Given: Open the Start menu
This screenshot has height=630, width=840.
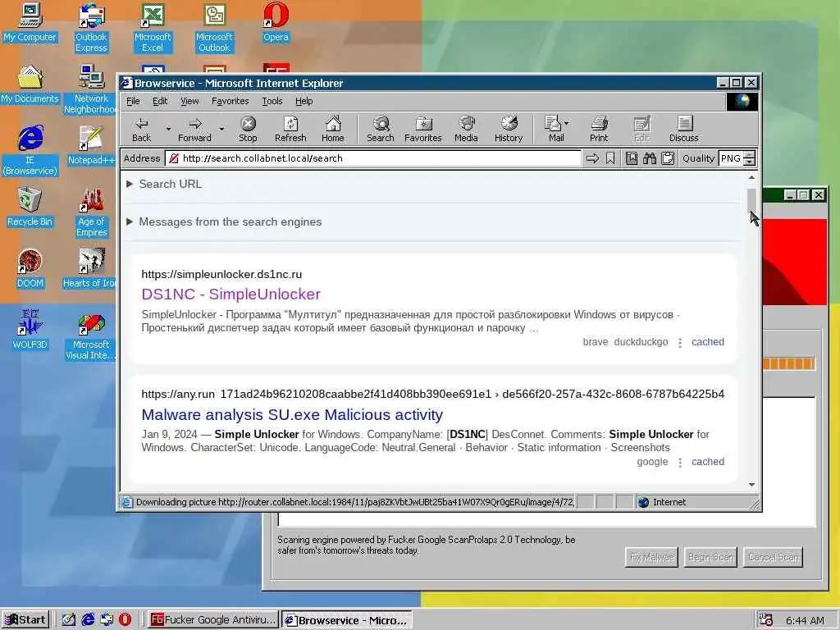Looking at the screenshot, I should [25, 620].
